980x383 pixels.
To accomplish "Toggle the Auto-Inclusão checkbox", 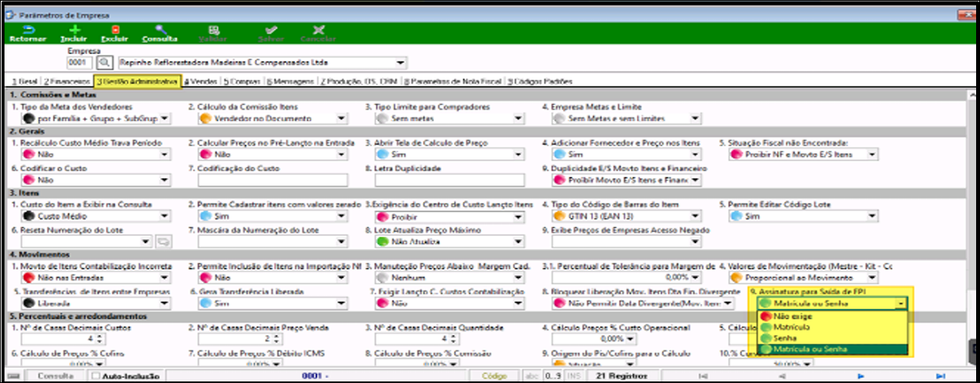I will click(95, 376).
